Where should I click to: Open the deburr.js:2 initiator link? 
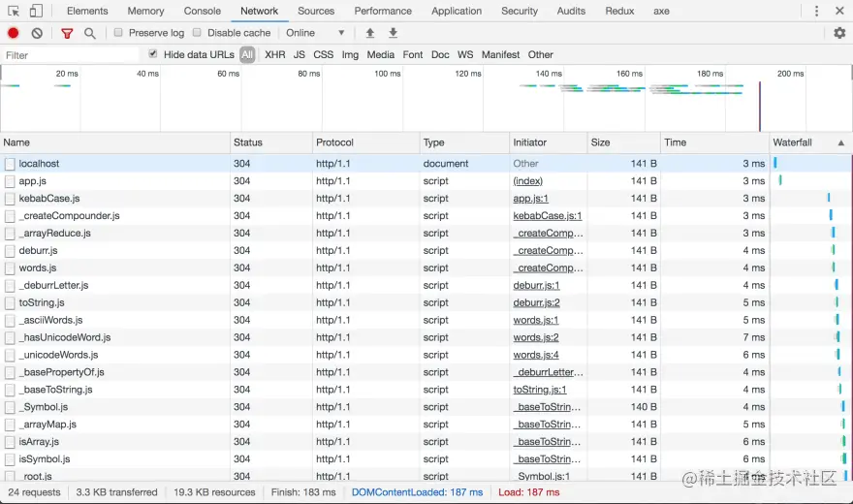point(536,302)
